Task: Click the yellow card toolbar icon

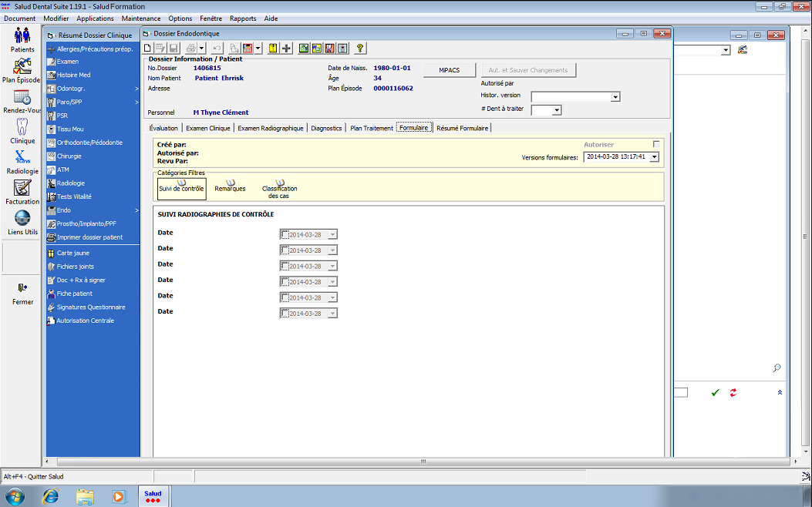Action: coord(273,48)
